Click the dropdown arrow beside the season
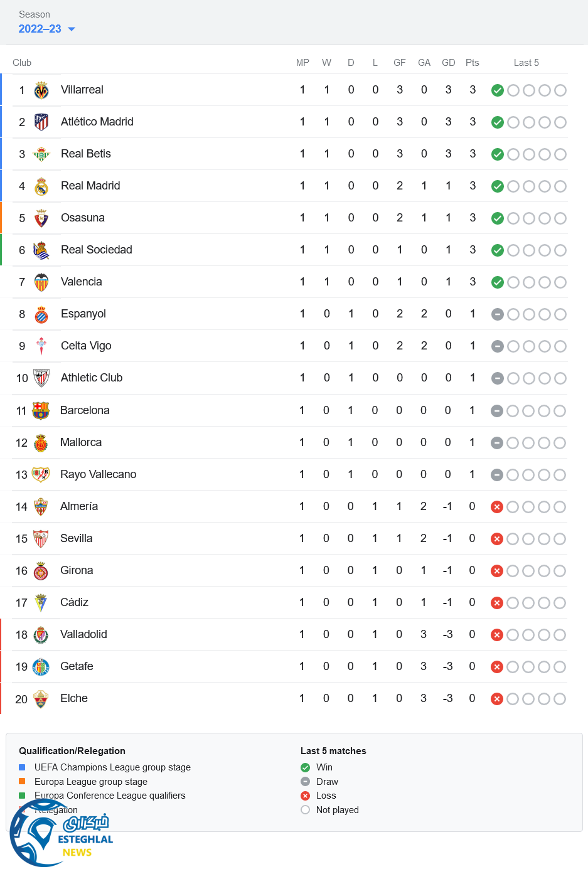This screenshot has width=588, height=884. (x=72, y=29)
